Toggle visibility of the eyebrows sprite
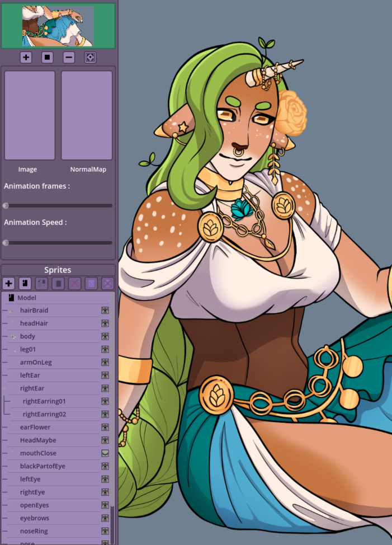This screenshot has width=392, height=545. [x=105, y=518]
